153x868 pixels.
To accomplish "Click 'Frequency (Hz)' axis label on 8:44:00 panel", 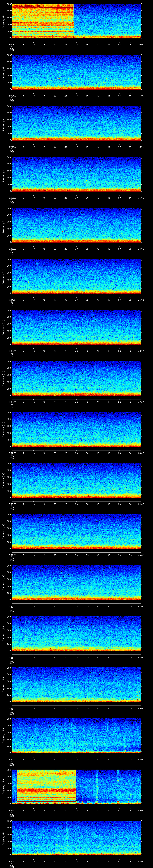I will click(x=3, y=787).
